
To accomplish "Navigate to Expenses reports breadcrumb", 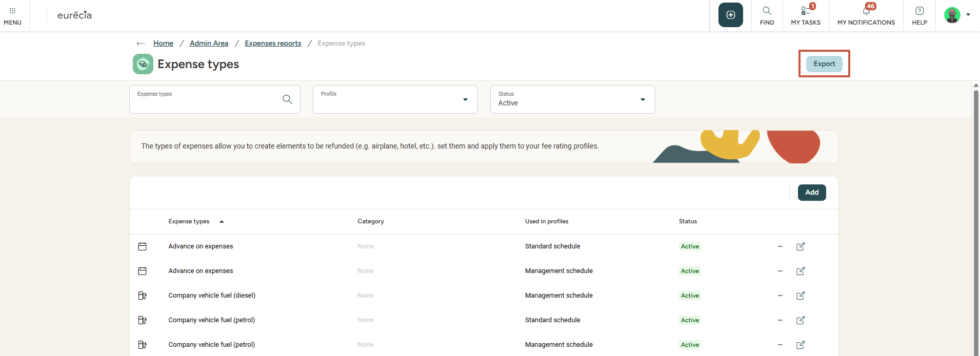I will pos(273,44).
